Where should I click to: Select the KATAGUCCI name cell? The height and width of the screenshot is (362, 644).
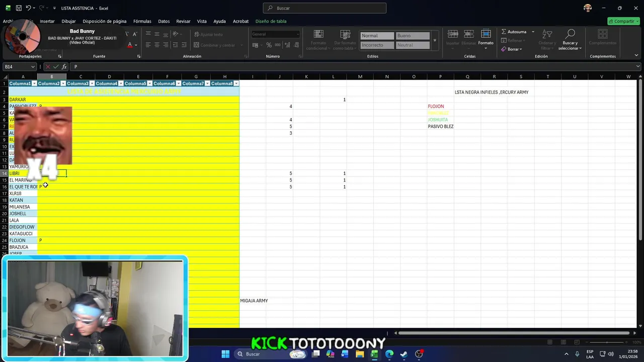coord(23,234)
